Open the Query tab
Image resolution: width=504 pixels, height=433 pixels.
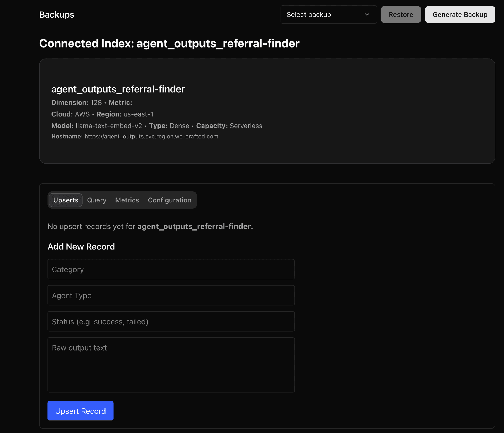pos(97,200)
